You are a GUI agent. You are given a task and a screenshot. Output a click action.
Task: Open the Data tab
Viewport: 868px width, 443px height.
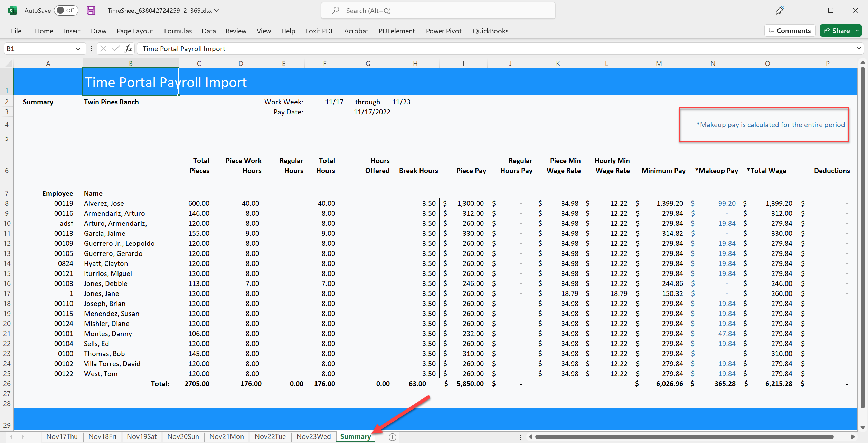click(x=209, y=31)
